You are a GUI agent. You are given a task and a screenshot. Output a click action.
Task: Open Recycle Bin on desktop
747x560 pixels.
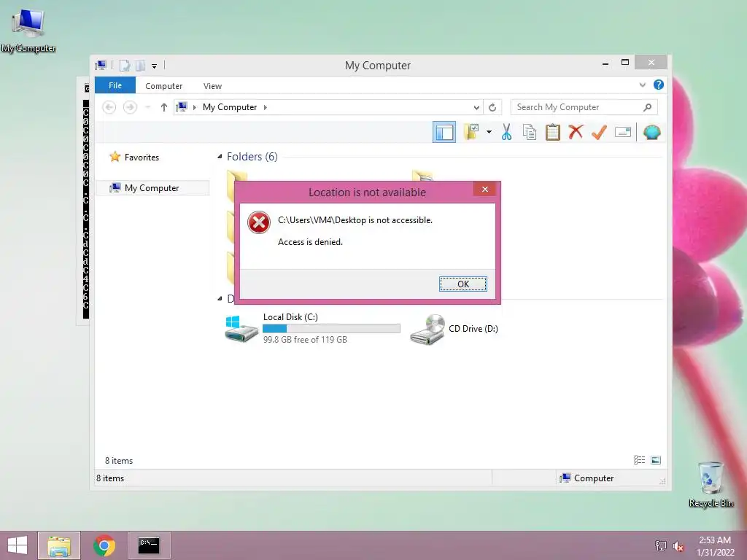[711, 484]
